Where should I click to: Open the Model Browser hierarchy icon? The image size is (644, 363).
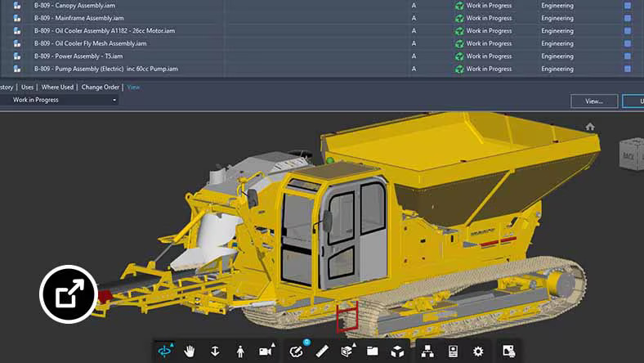[427, 352]
